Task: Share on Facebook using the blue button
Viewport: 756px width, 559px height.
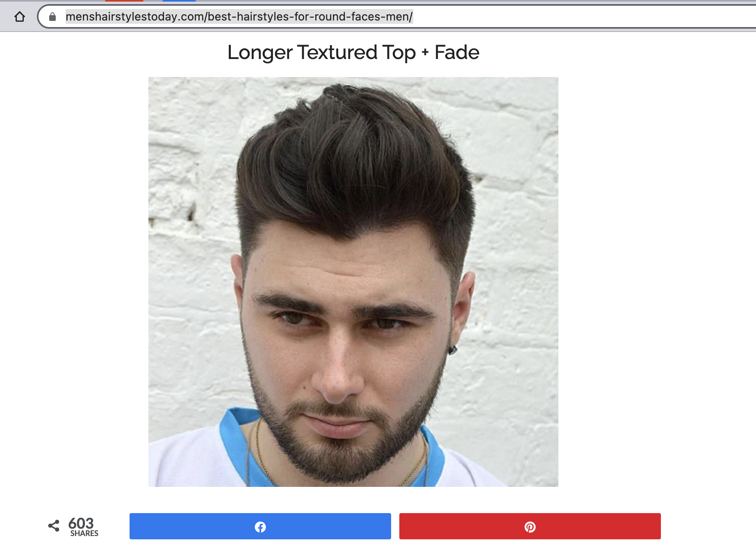Action: tap(260, 526)
